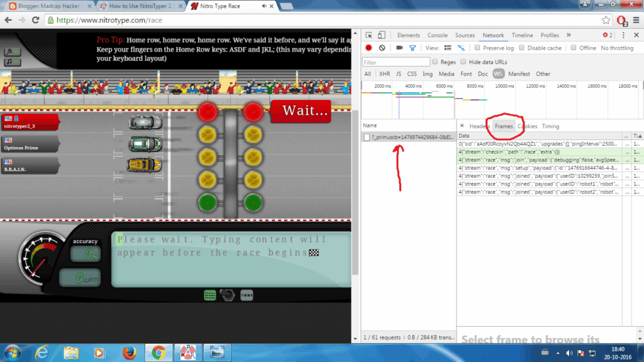The image size is (644, 362).
Task: Reload the Nitro Type page
Action: 36,20
